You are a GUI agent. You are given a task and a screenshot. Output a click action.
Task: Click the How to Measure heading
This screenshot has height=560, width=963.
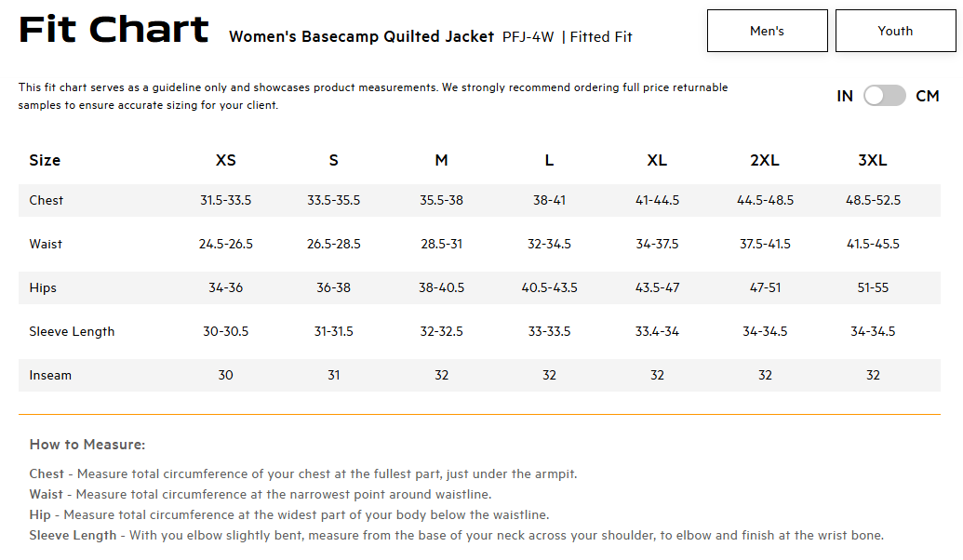87,445
